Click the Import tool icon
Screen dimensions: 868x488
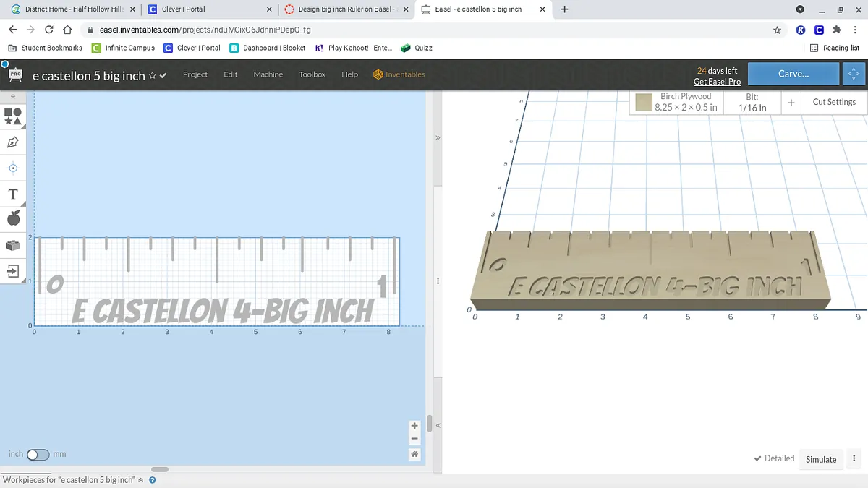pos(13,271)
